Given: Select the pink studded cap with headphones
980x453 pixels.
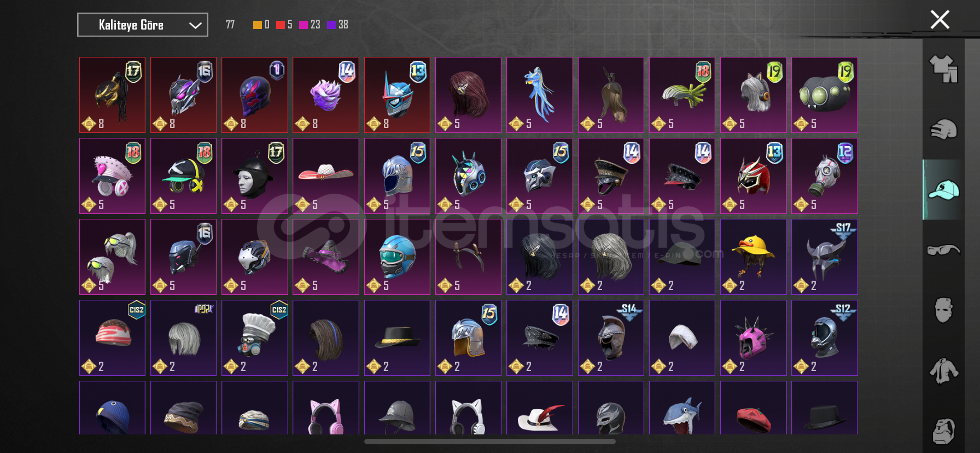Looking at the screenshot, I should tap(112, 176).
